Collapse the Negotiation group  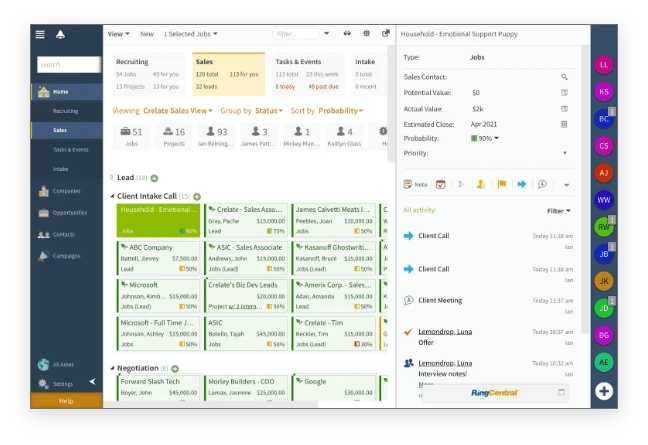pyautogui.click(x=112, y=368)
